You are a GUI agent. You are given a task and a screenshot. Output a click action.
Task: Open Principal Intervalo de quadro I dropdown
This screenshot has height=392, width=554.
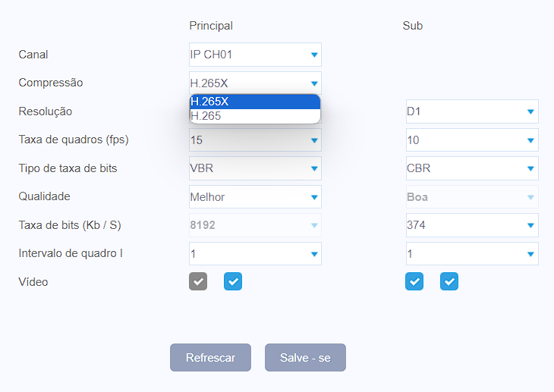tap(255, 253)
